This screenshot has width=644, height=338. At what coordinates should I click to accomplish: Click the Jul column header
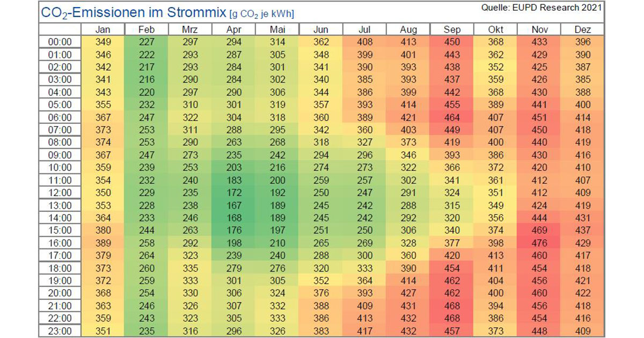coord(364,30)
